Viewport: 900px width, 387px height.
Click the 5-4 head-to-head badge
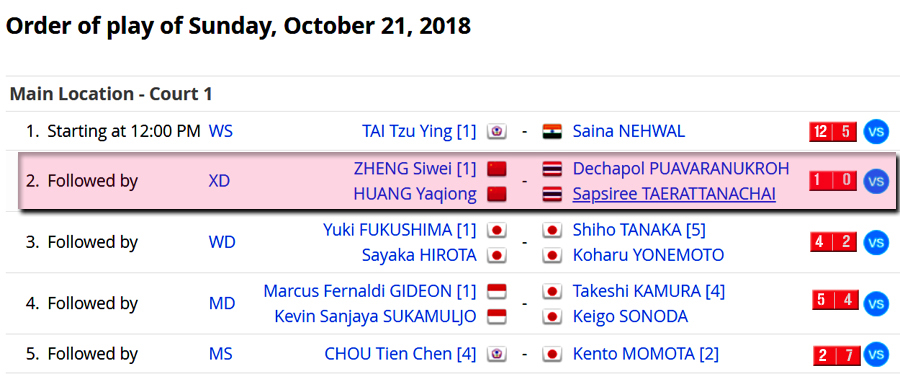point(836,300)
